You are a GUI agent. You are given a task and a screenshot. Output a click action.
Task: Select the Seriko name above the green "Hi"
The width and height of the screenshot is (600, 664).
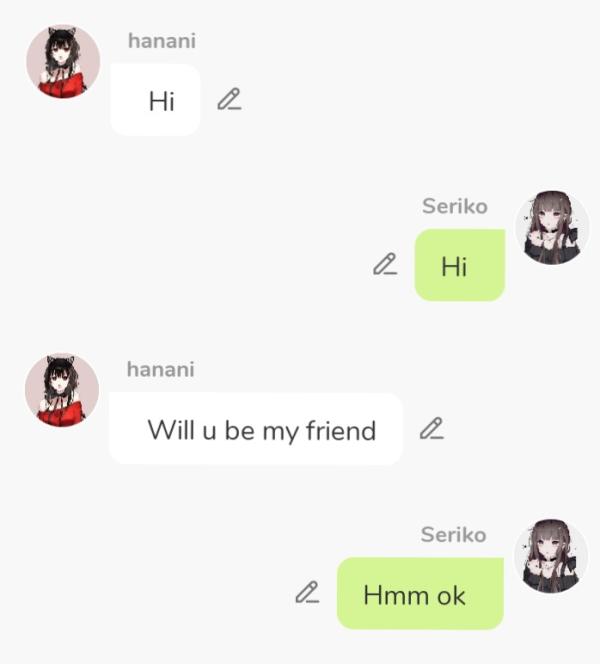pyautogui.click(x=455, y=206)
